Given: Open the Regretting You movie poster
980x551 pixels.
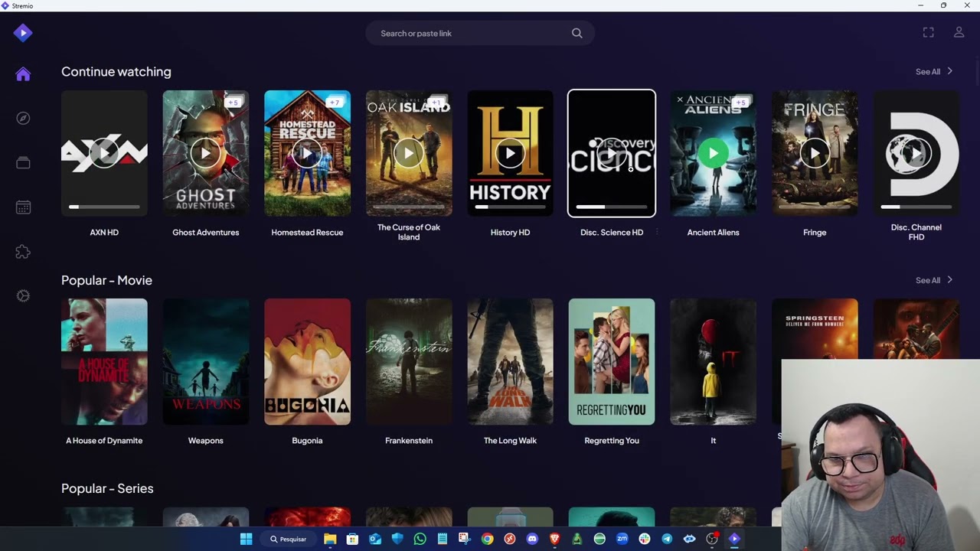Looking at the screenshot, I should coord(612,361).
